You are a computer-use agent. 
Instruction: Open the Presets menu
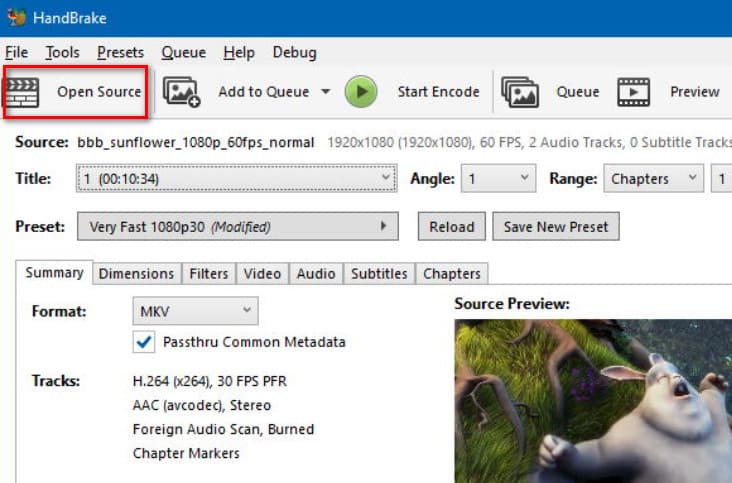click(120, 52)
